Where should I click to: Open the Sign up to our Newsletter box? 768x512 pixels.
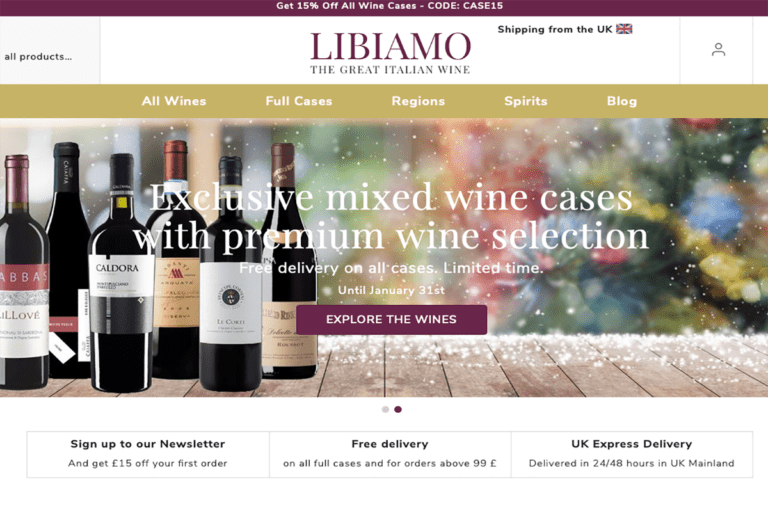coord(148,454)
